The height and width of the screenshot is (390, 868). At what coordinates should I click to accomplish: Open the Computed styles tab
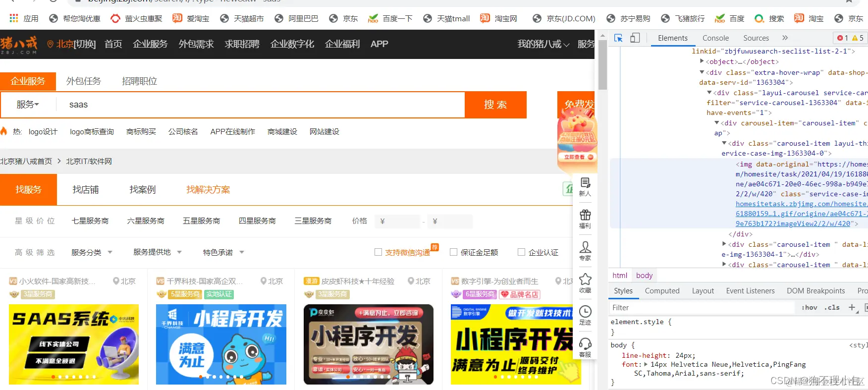point(662,291)
